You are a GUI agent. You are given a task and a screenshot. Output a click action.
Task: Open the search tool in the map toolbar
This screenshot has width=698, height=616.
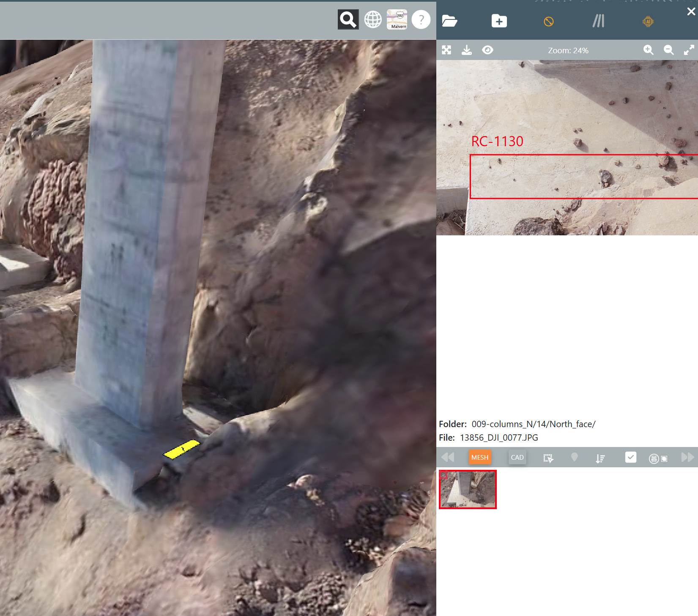[348, 19]
